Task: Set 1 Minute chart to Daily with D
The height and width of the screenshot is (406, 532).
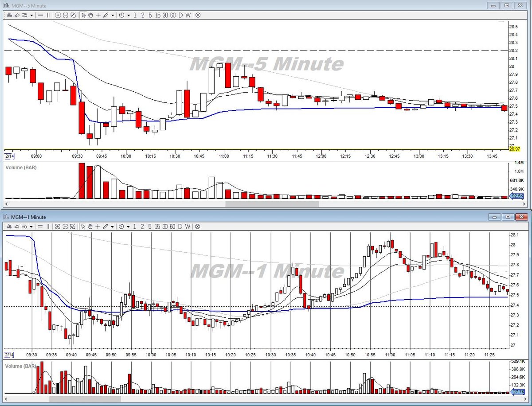Action: pyautogui.click(x=180, y=226)
